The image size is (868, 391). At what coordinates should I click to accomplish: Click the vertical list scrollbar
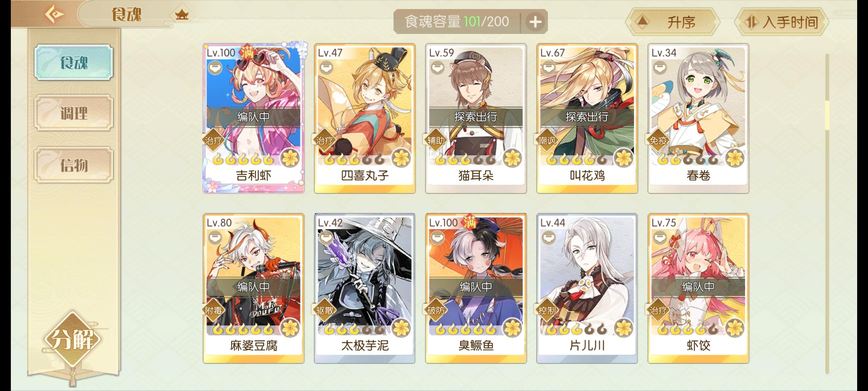point(827,214)
